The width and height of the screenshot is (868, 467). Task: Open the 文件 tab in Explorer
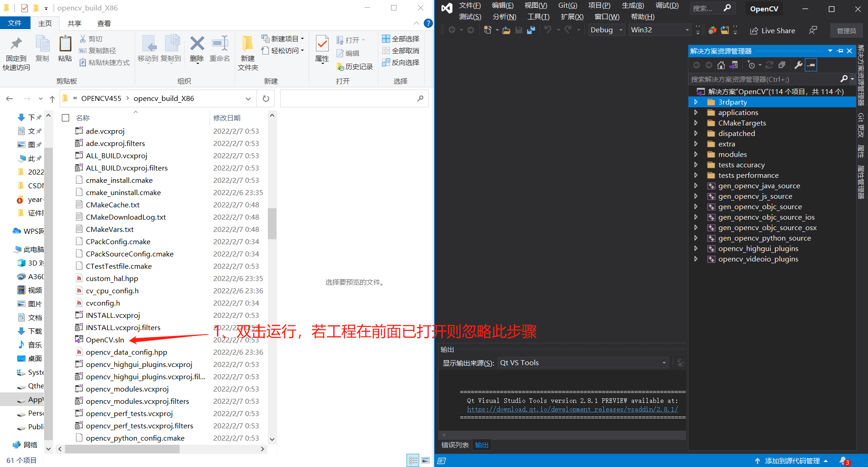pyautogui.click(x=15, y=23)
